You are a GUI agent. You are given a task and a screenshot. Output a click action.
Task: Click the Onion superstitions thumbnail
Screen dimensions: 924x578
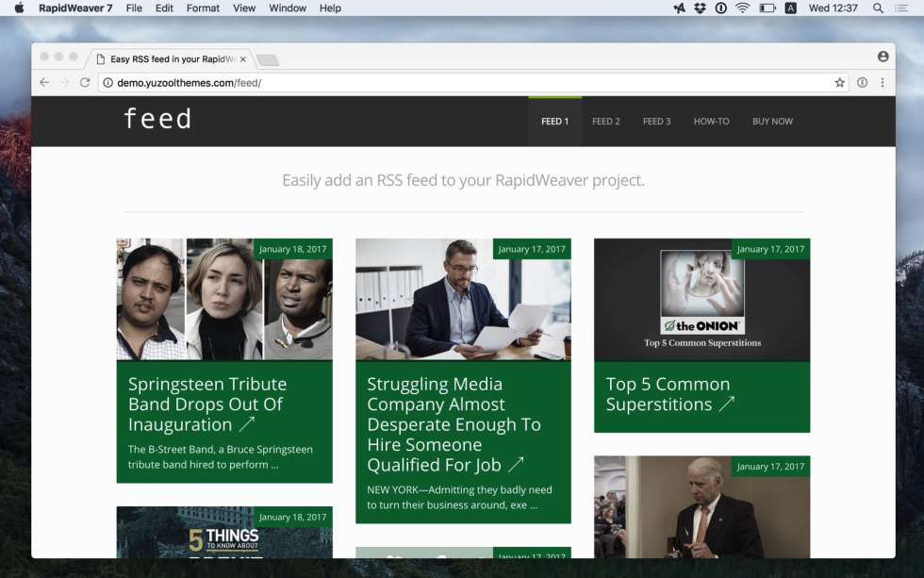click(x=701, y=299)
